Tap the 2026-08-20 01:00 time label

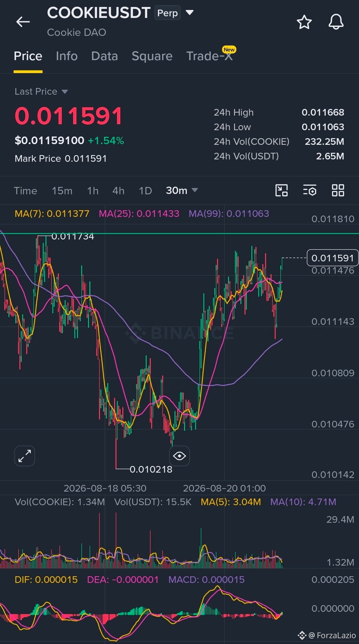[224, 488]
